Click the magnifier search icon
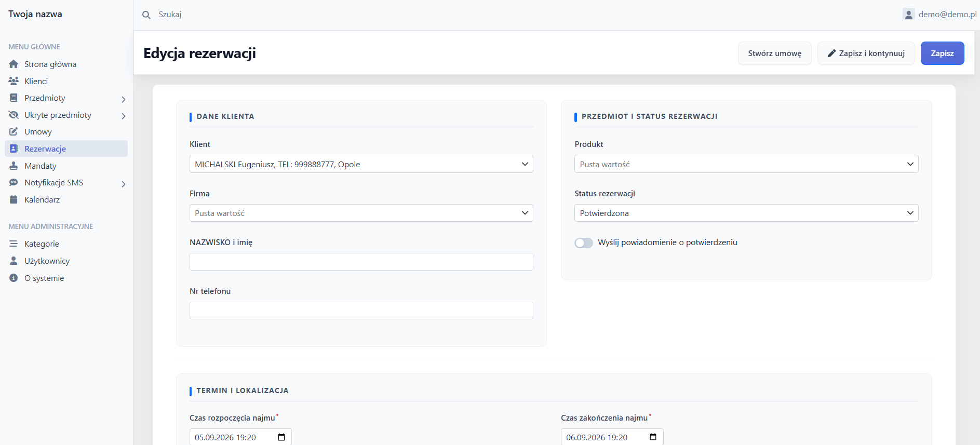 (146, 15)
